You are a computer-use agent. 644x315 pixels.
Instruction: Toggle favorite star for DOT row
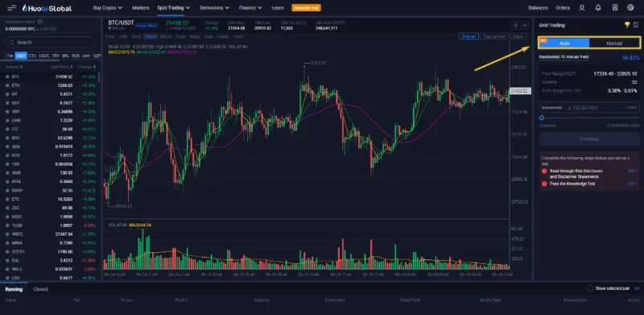pyautogui.click(x=7, y=103)
